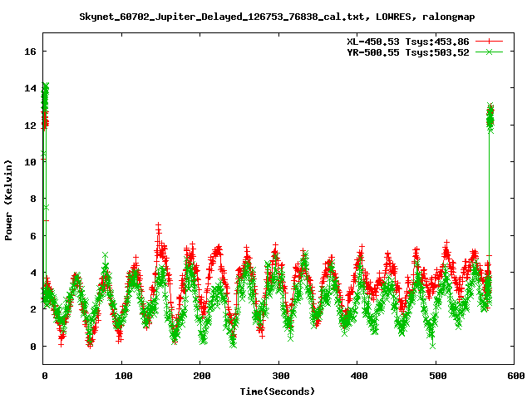Click the y-axis tick label 14
The height and width of the screenshot is (399, 532).
[x=30, y=88]
